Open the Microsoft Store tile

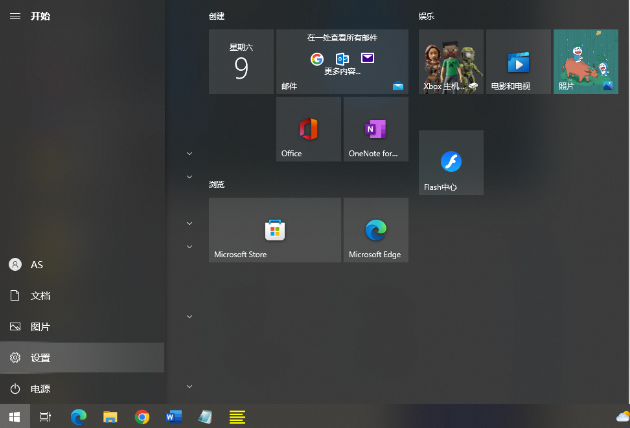274,230
